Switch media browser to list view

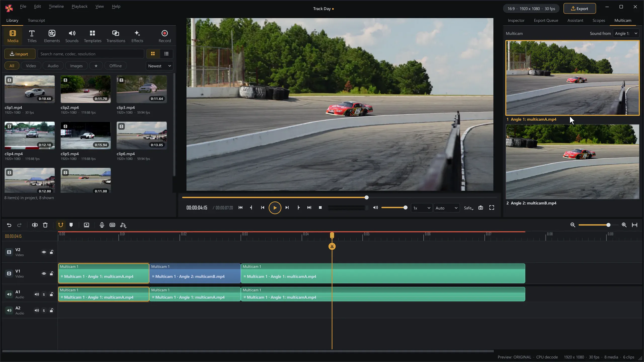pyautogui.click(x=166, y=54)
